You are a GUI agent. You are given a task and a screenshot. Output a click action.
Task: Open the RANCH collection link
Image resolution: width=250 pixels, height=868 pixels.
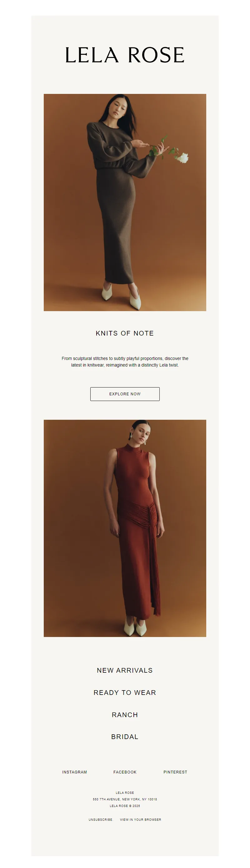click(x=125, y=715)
